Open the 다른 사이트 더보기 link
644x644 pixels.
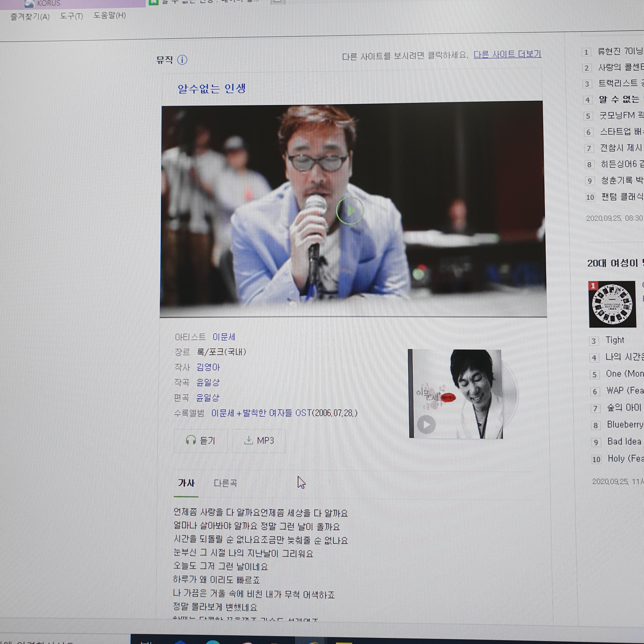pos(507,54)
